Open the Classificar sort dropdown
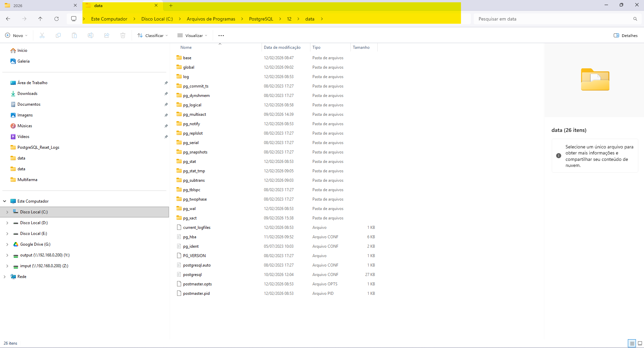 [152, 35]
